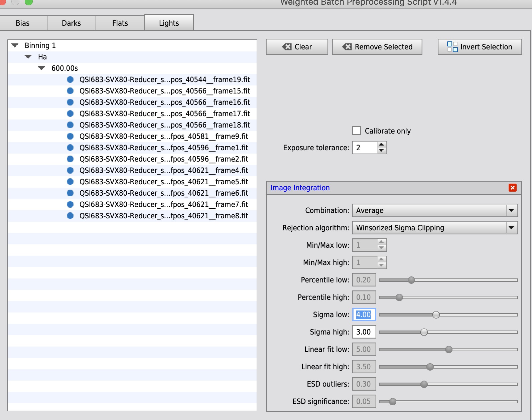Click the ESD outliers slider handle

point(424,384)
